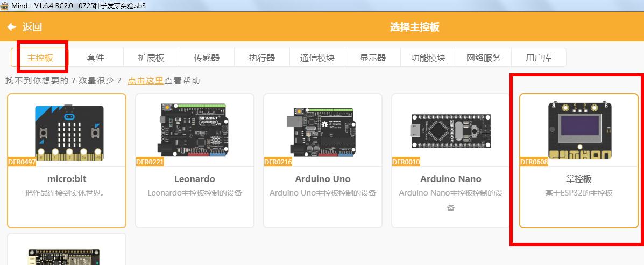The height and width of the screenshot is (265, 644).
Task: Open the 通信模块 tab
Action: pyautogui.click(x=317, y=58)
